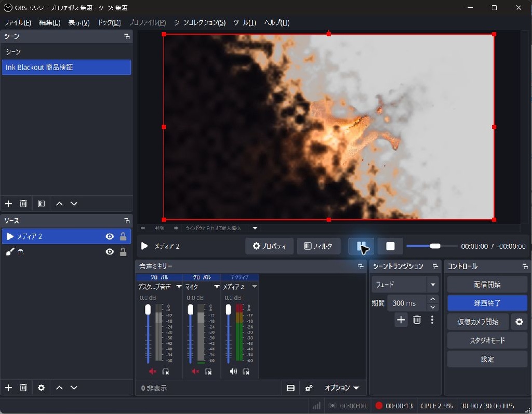Increase transition duration with up arrow
532x414 pixels.
(x=433, y=299)
